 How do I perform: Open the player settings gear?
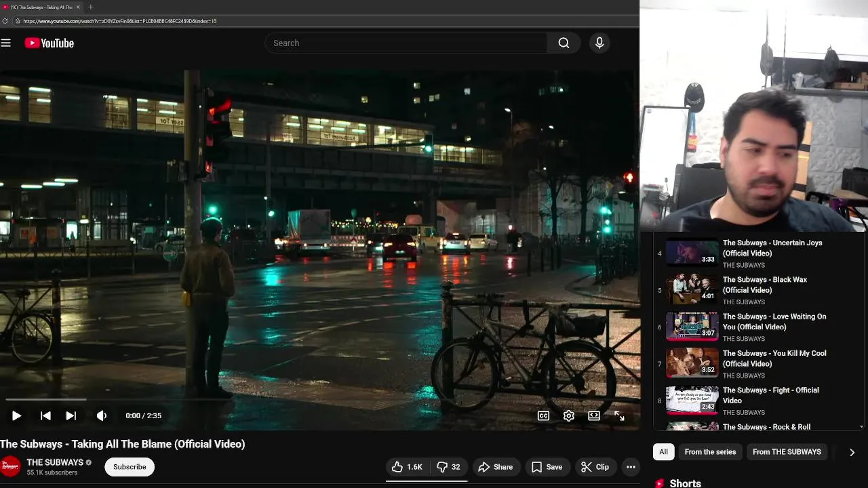coord(569,415)
